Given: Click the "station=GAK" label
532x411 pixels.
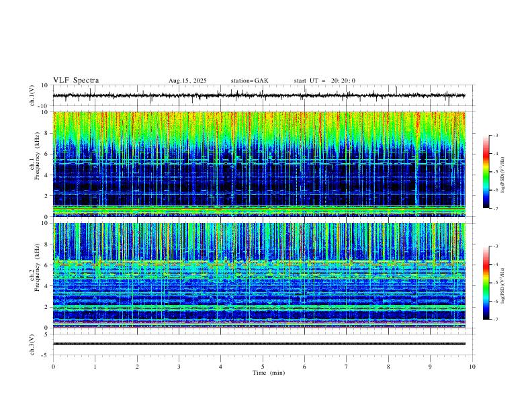Looking at the screenshot, I should pos(249,81).
